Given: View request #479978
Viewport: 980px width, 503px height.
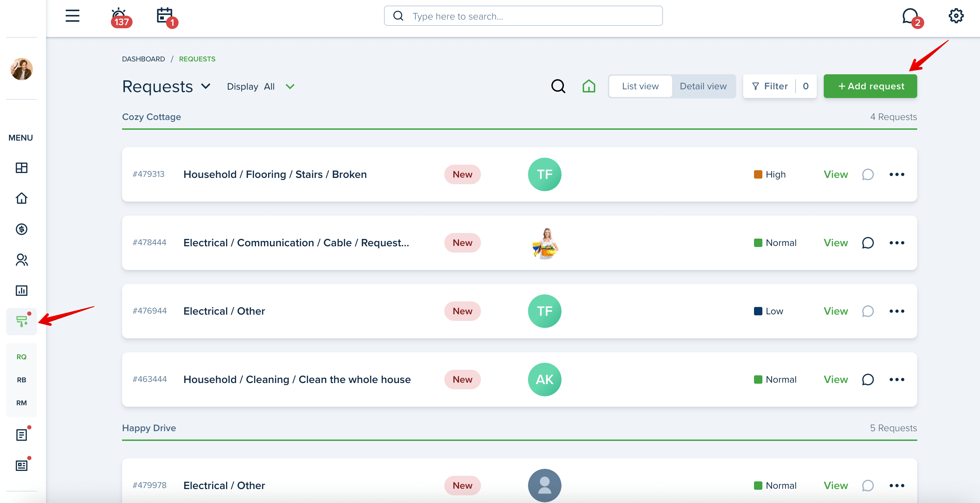Looking at the screenshot, I should (x=835, y=486).
